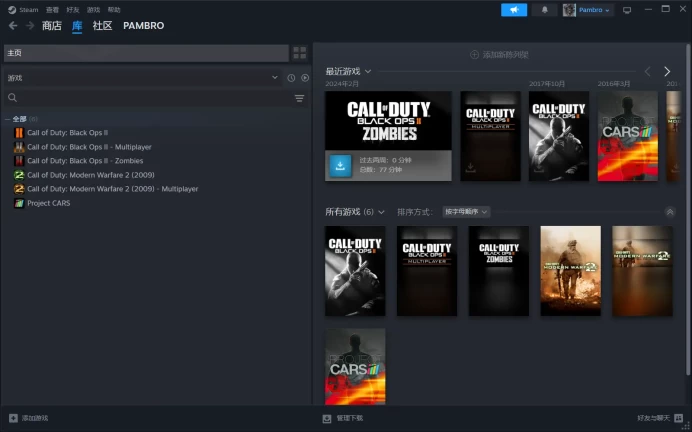The height and width of the screenshot is (432, 692).
Task: Click the Project CARS list icon
Action: (19, 203)
